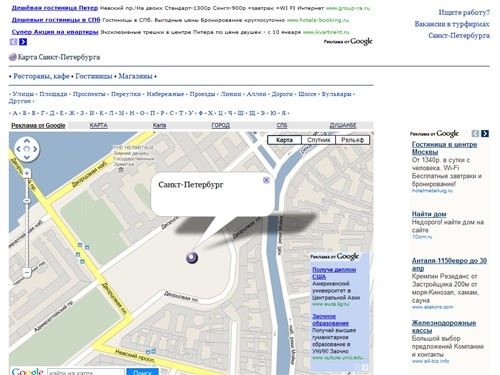Open Ищите работу? link
500x375 pixels.
pyautogui.click(x=464, y=13)
